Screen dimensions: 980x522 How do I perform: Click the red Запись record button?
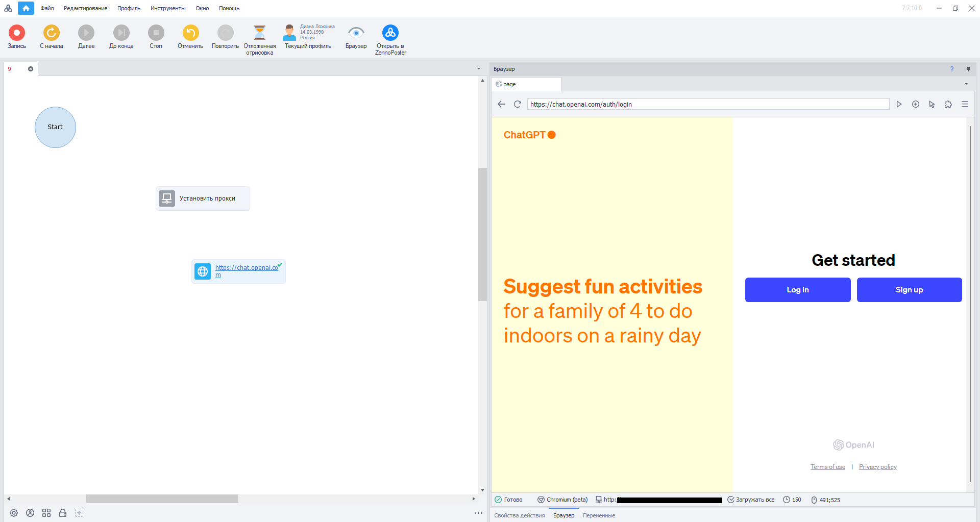17,33
